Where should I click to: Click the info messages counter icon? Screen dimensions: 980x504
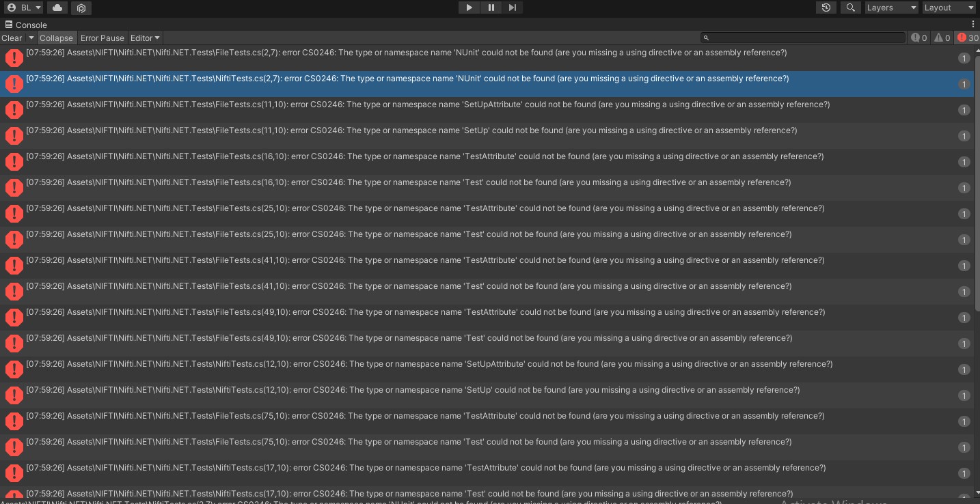(918, 38)
